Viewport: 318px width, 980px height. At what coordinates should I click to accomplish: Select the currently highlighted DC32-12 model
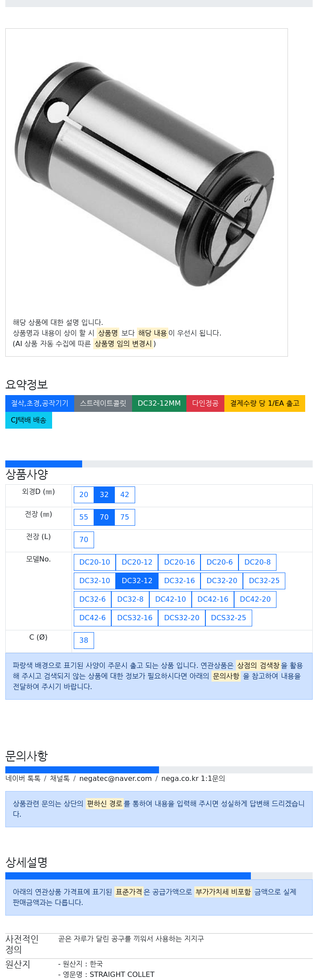pyautogui.click(x=137, y=580)
